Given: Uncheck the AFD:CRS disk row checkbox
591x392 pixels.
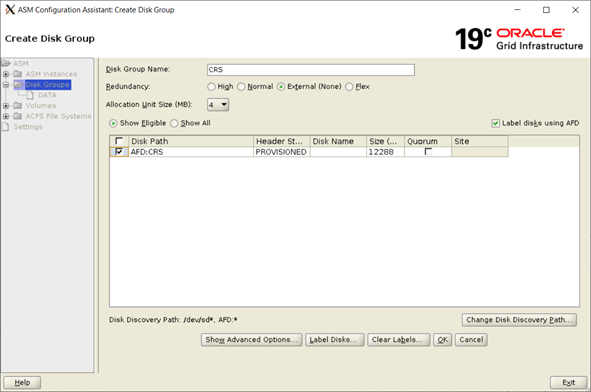Looking at the screenshot, I should pos(119,152).
